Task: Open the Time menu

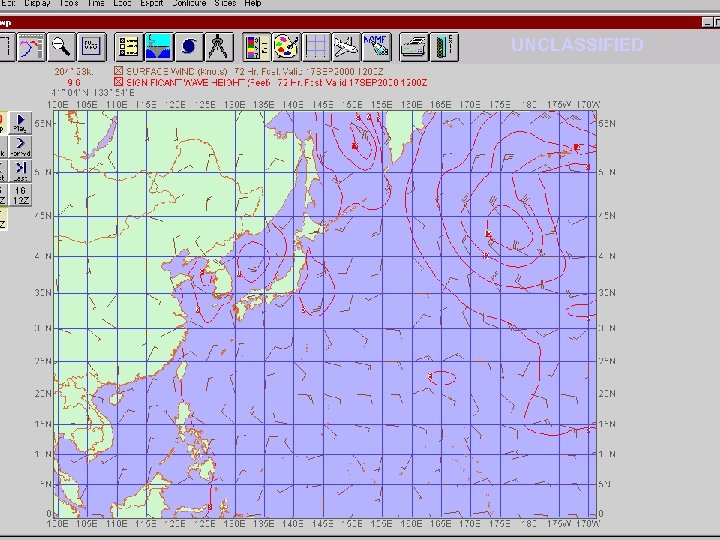Action: point(96,3)
